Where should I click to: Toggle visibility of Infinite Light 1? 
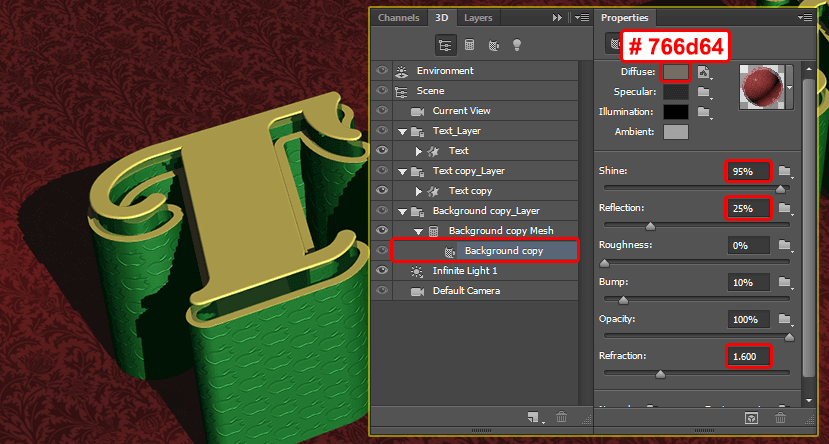381,271
